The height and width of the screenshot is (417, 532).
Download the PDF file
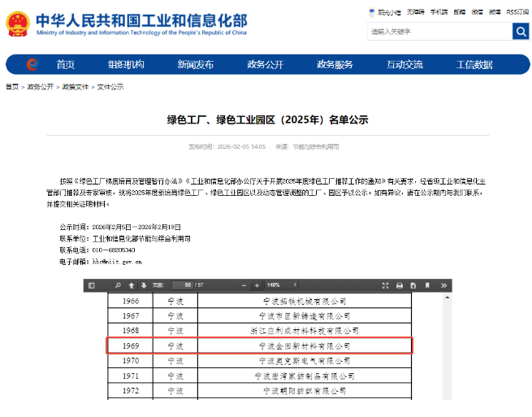click(x=413, y=285)
